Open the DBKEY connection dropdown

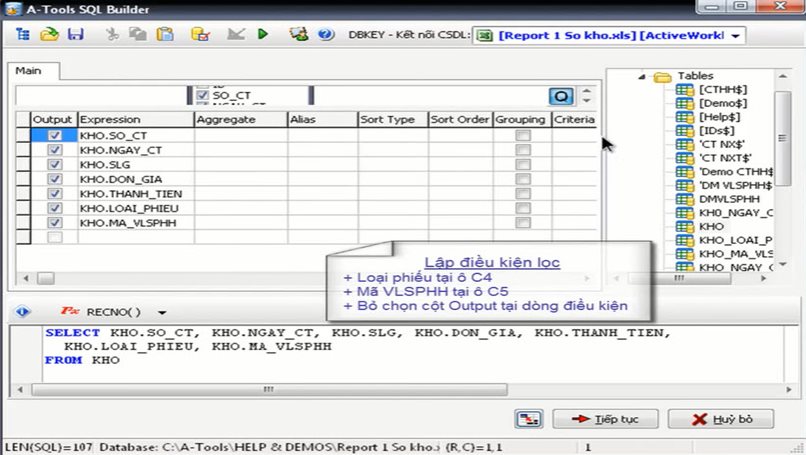[x=736, y=36]
